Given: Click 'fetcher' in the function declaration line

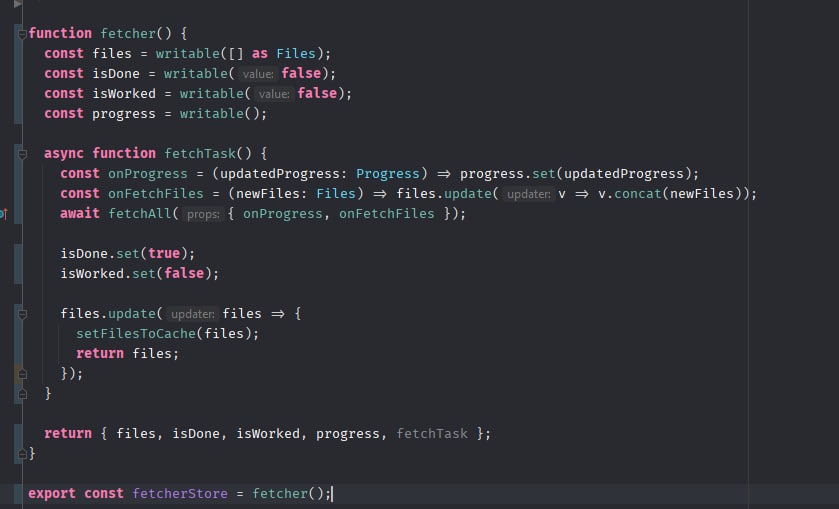Looking at the screenshot, I should pos(128,34).
